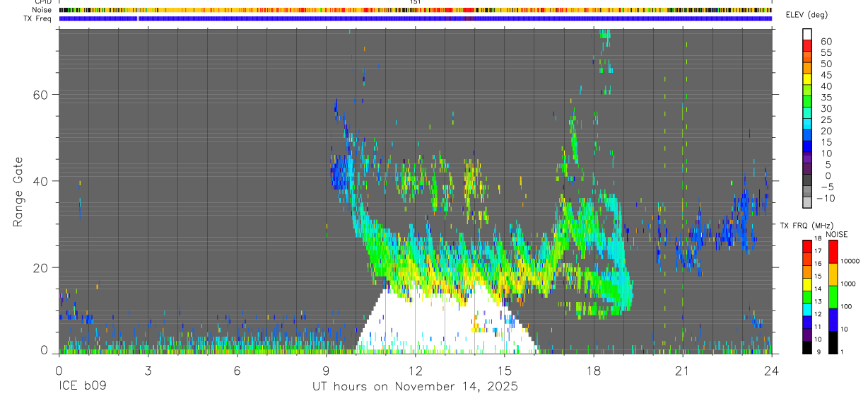The height and width of the screenshot is (401, 868).
Task: Click x-axis tick label '24'
Action: pos(772,371)
